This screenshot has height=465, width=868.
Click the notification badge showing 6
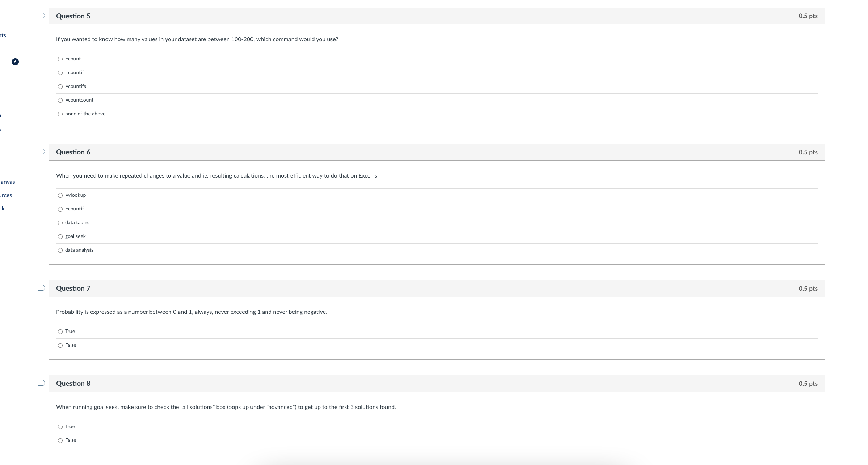click(x=15, y=62)
